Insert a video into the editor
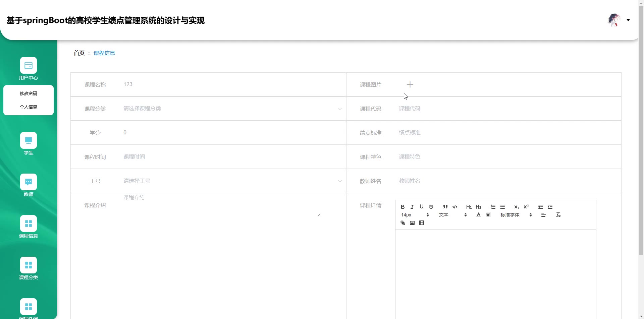 point(422,223)
